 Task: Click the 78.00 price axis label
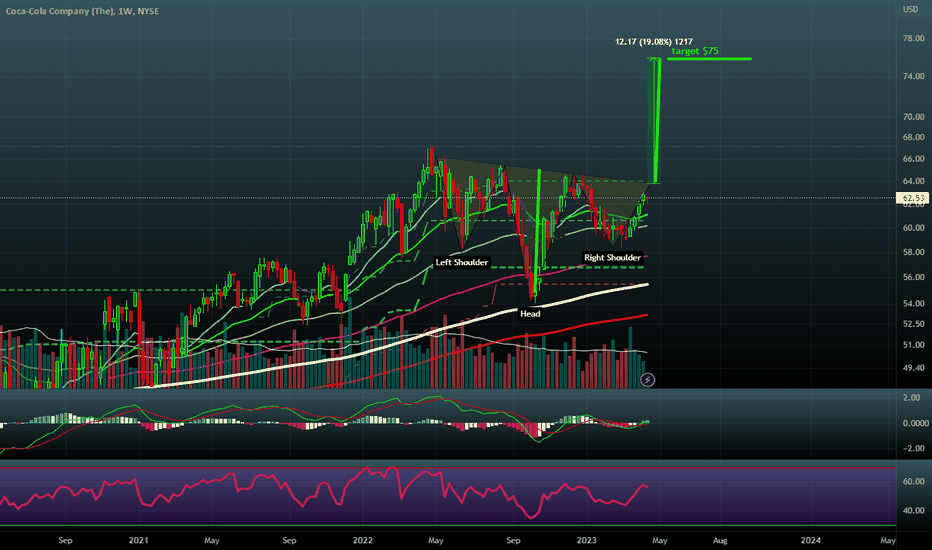(x=914, y=38)
